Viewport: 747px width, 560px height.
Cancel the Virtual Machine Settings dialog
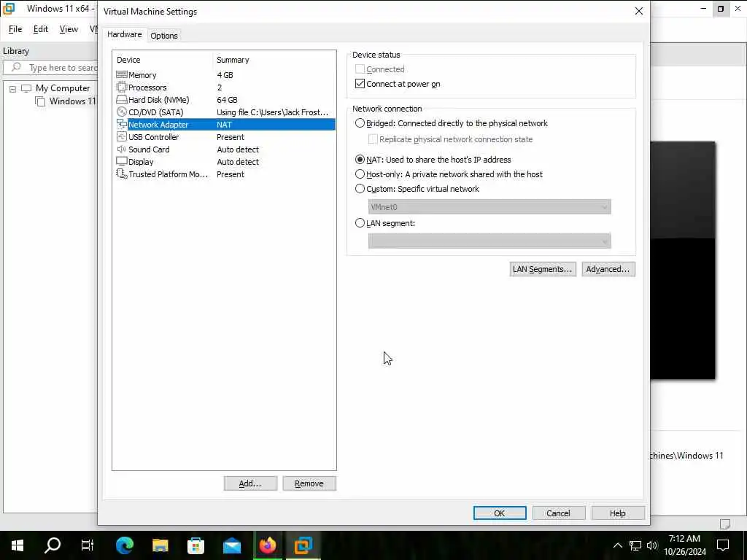(x=558, y=513)
